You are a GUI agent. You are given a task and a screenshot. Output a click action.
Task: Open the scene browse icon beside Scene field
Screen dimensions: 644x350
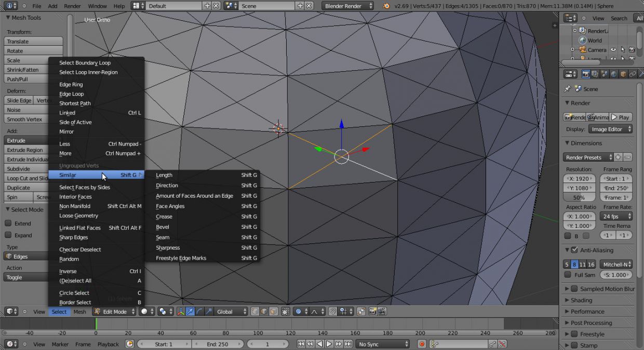pos(231,6)
